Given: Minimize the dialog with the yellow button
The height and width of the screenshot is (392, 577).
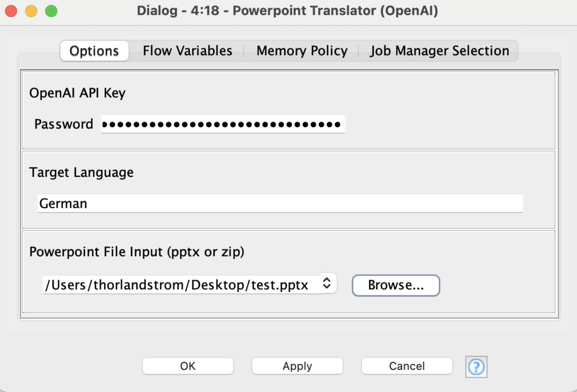Looking at the screenshot, I should tap(31, 11).
